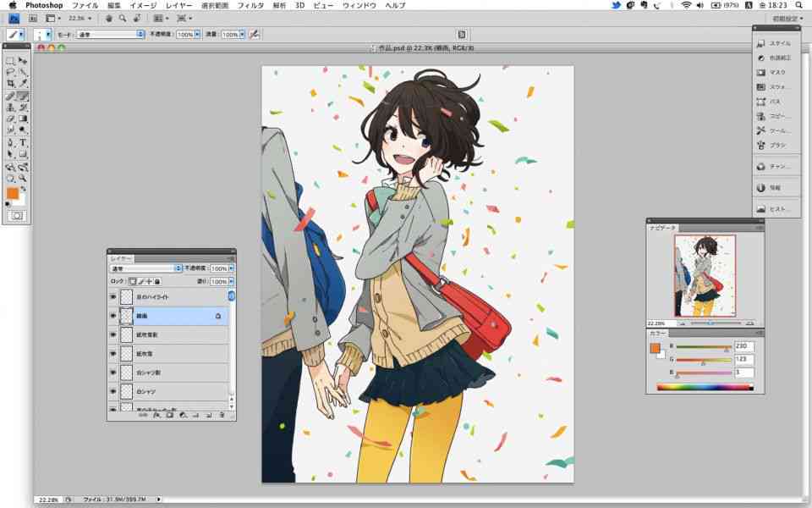Viewport: 812px width, 508px height.
Task: Select the Lasso tool
Action: coord(10,72)
